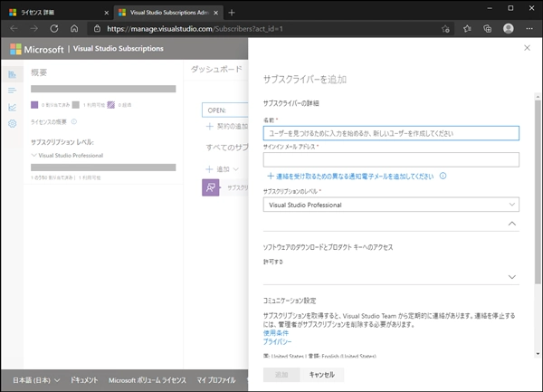Click the gray 利用可能 legend swatch

click(76, 105)
